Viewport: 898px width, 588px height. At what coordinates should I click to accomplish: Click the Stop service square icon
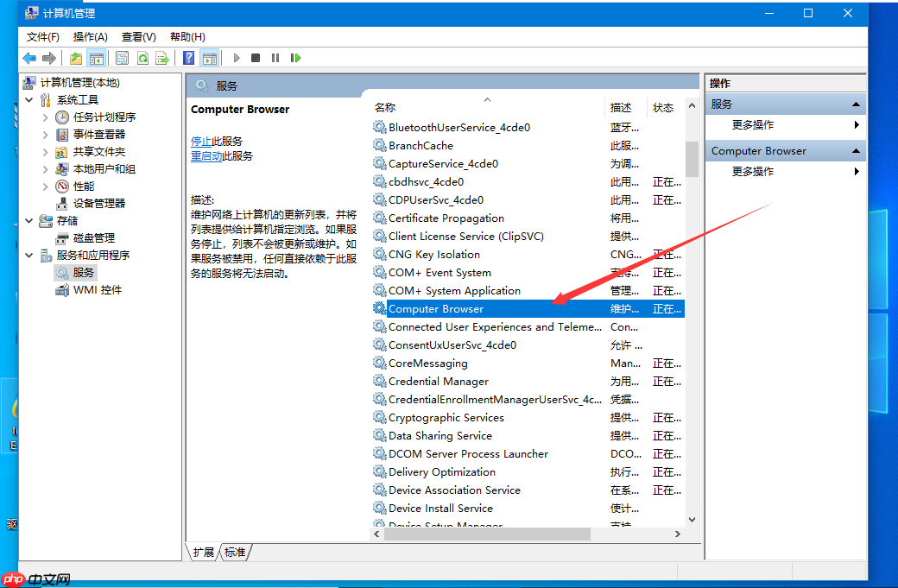256,58
